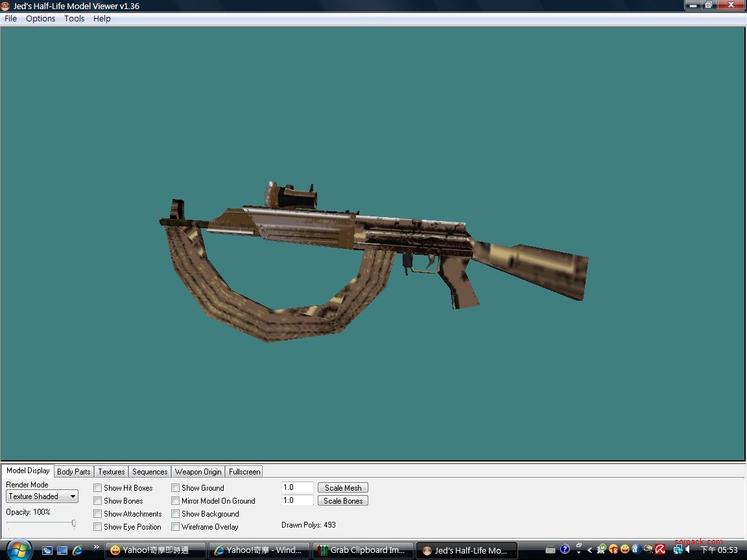Click the volume speaker tray icon

click(687, 550)
